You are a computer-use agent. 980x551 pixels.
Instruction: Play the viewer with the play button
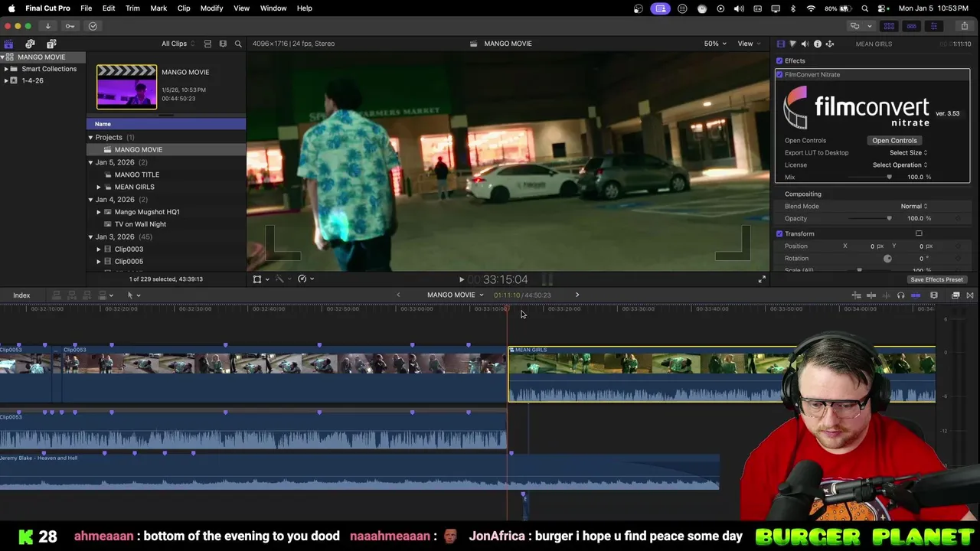point(461,280)
